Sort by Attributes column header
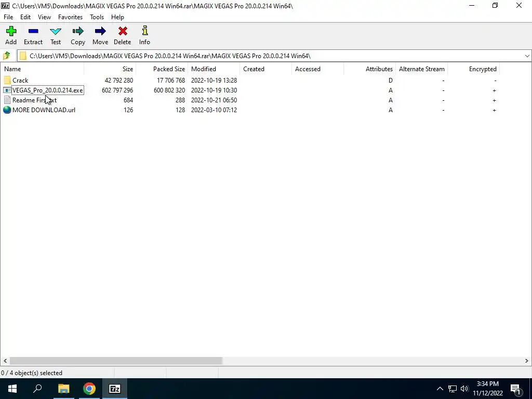 [x=369, y=69]
